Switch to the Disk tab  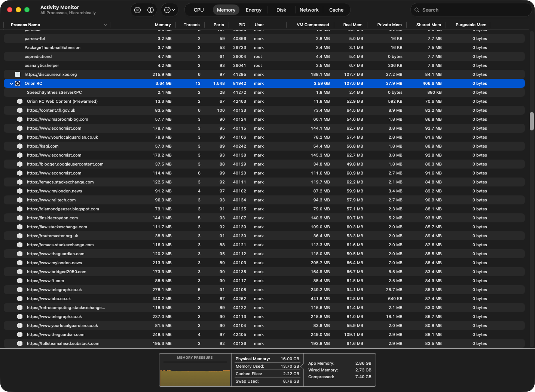click(x=281, y=10)
